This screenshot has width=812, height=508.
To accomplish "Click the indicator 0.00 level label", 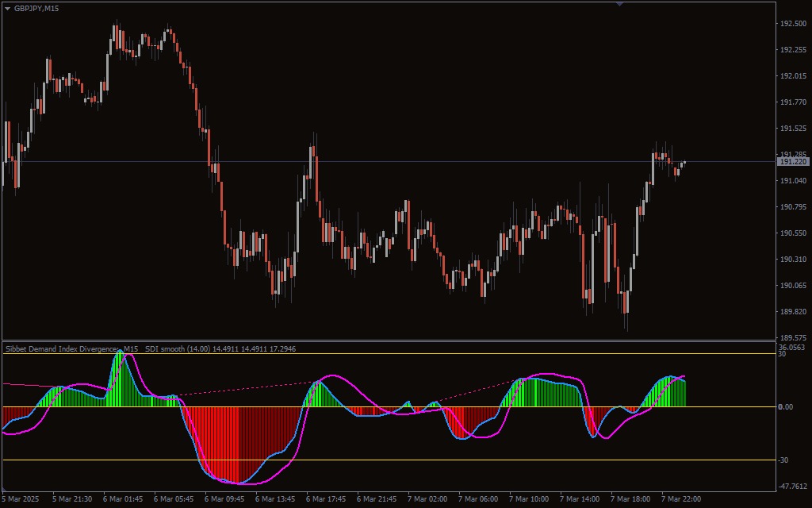I will [786, 407].
